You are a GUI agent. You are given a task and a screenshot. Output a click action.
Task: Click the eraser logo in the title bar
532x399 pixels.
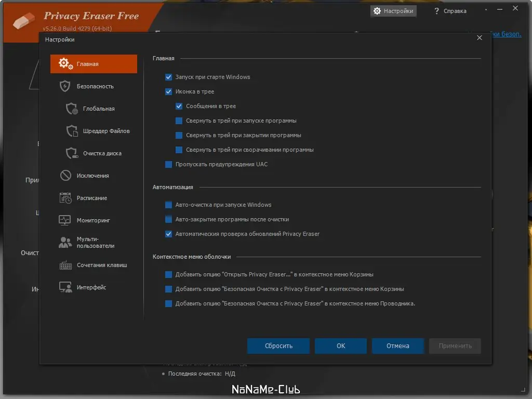(x=24, y=20)
